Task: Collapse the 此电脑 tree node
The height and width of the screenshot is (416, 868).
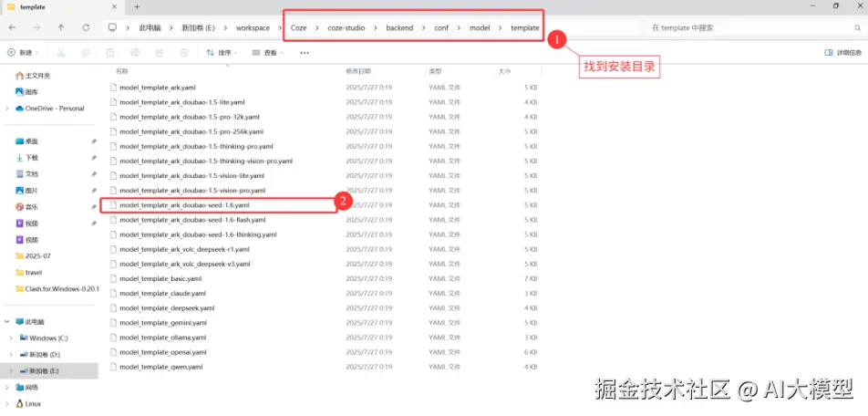Action: click(6, 321)
